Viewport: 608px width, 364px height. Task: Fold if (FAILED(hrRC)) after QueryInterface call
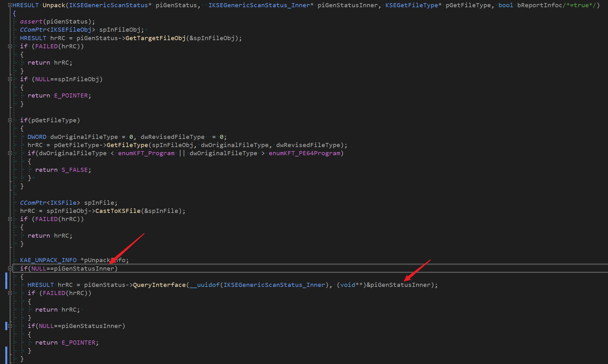(10, 293)
